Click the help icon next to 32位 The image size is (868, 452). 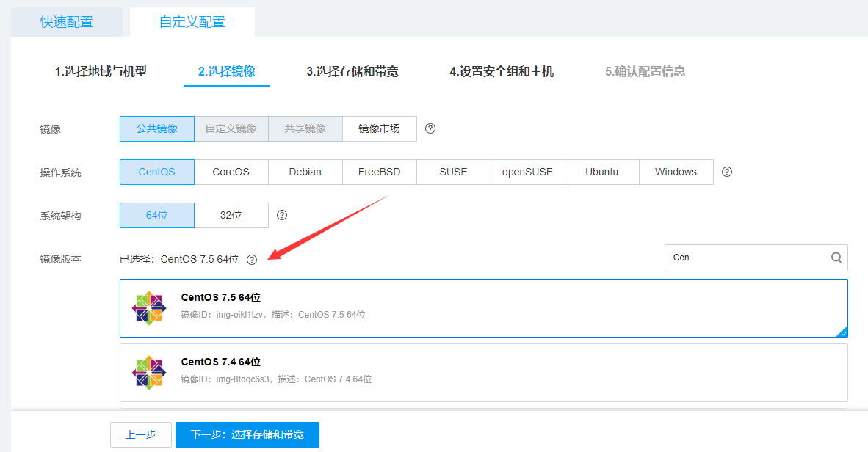coord(281,215)
